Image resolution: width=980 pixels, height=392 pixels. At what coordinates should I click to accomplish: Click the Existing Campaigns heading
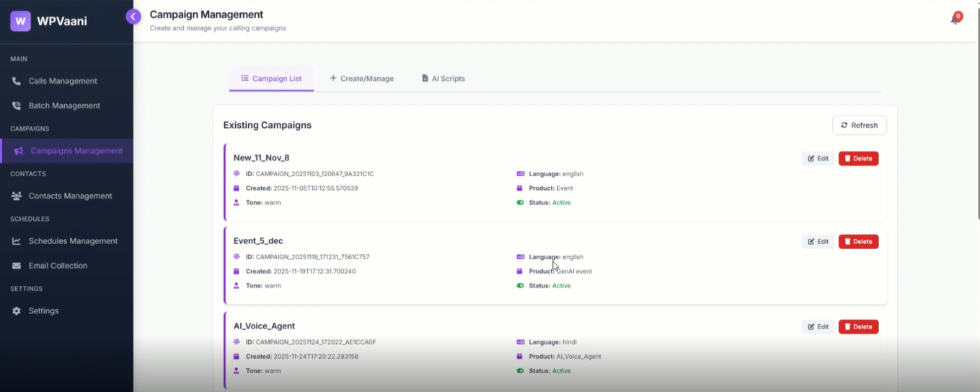268,125
